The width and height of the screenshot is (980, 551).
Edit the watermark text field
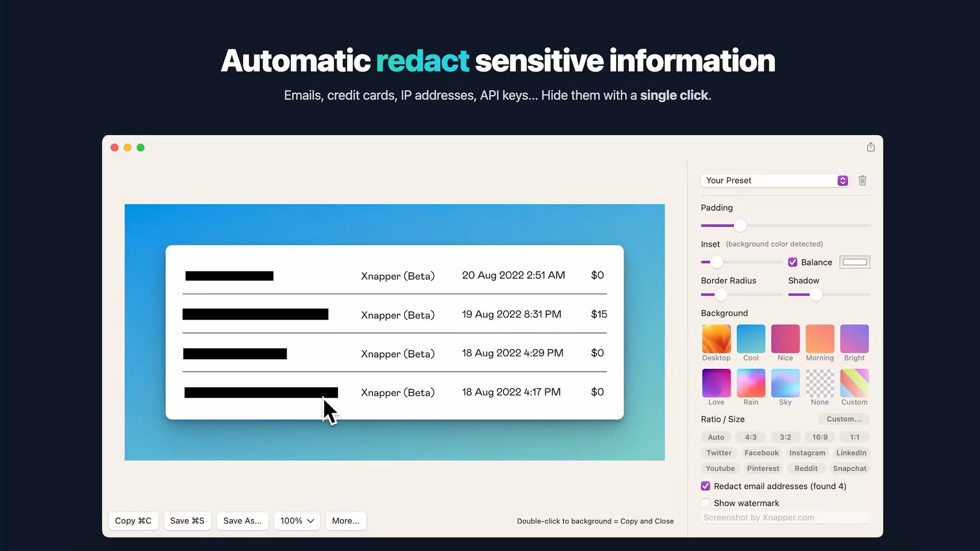pyautogui.click(x=784, y=517)
